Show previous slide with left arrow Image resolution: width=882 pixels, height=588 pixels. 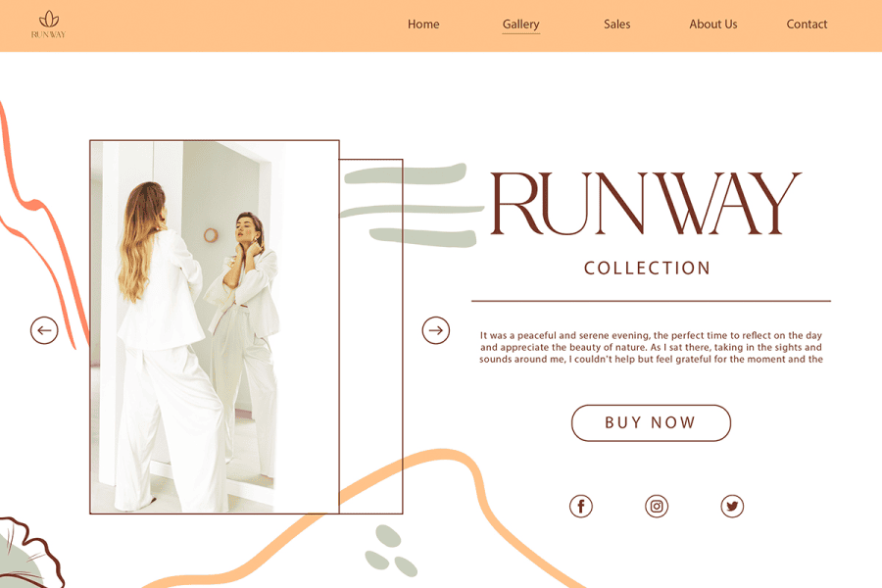[x=44, y=330]
